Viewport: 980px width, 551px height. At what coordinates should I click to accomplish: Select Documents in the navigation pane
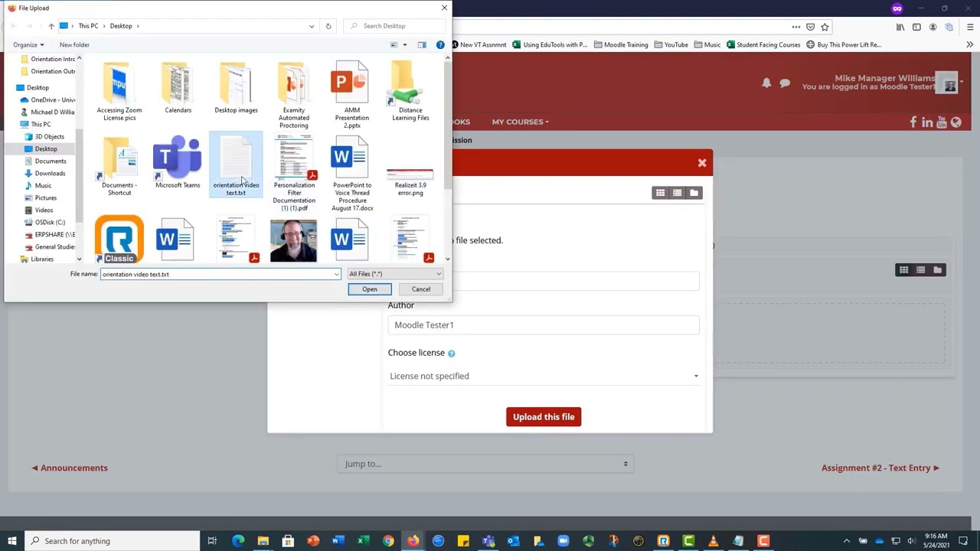point(51,161)
